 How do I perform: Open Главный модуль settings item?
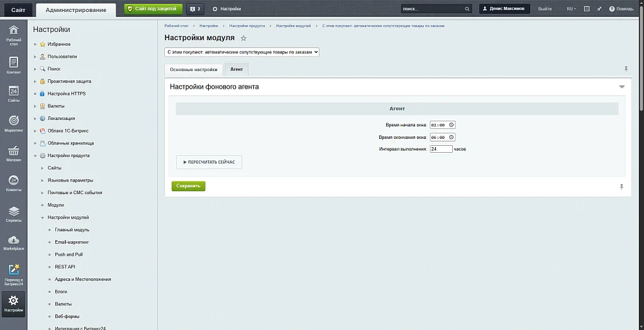[72, 230]
